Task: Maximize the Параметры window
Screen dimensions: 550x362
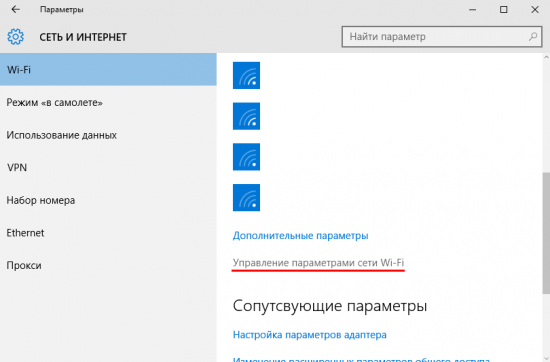Action: pyautogui.click(x=504, y=9)
